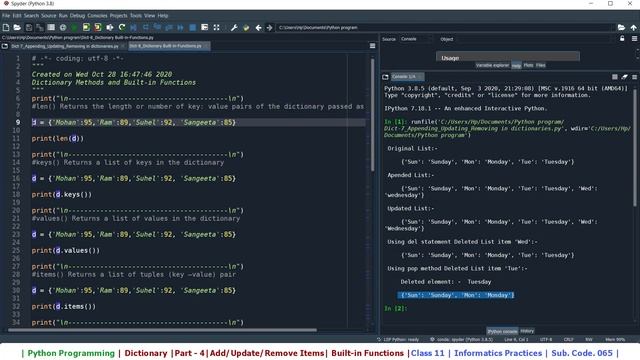Open the Source menu
The height and width of the screenshot is (360, 640).
(49, 16)
